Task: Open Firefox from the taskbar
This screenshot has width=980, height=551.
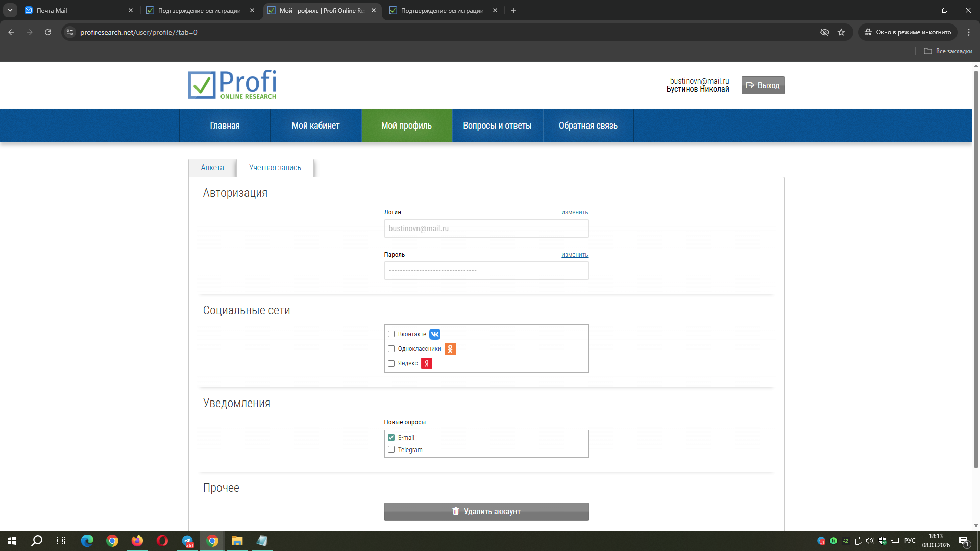Action: (x=137, y=541)
